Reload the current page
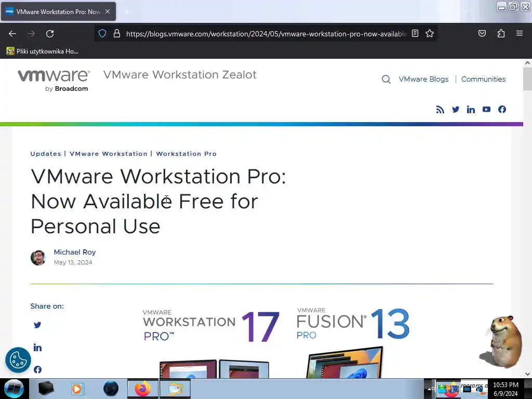 [50, 34]
